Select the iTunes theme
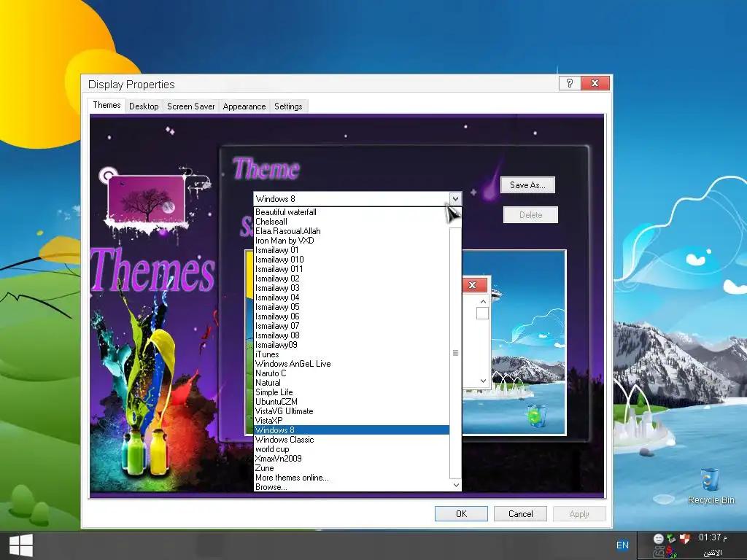Viewport: 747px width, 560px height. pyautogui.click(x=352, y=354)
